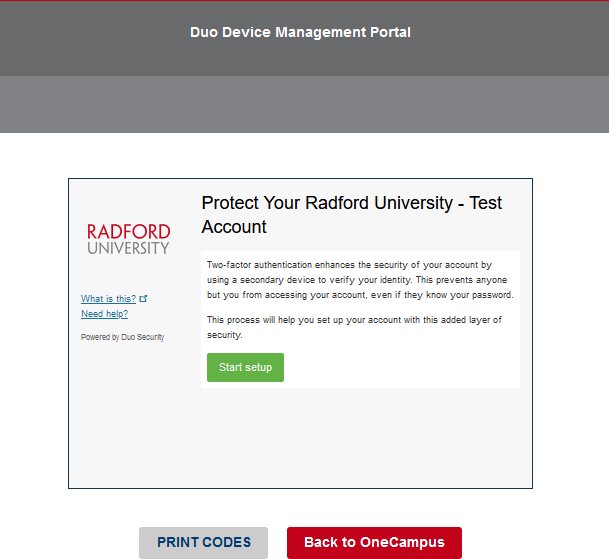The image size is (609, 559).
Task: Click the red RADFORD word in logo
Action: pos(128,232)
